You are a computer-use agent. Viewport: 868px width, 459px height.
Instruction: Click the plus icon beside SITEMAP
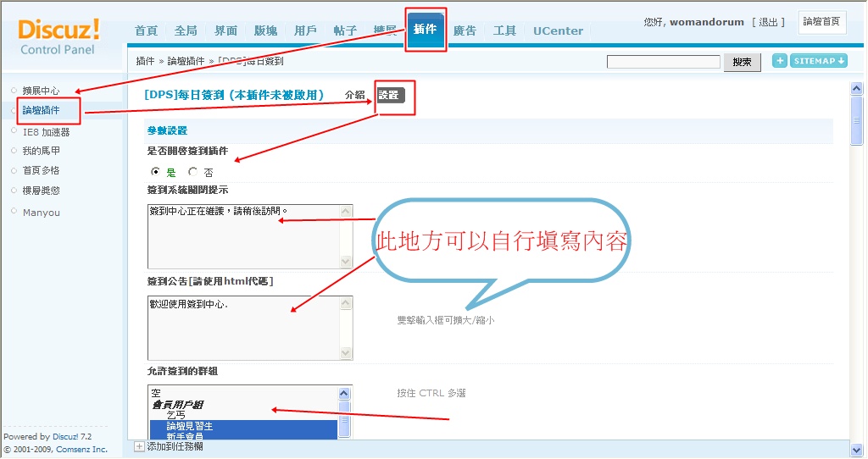coord(780,61)
